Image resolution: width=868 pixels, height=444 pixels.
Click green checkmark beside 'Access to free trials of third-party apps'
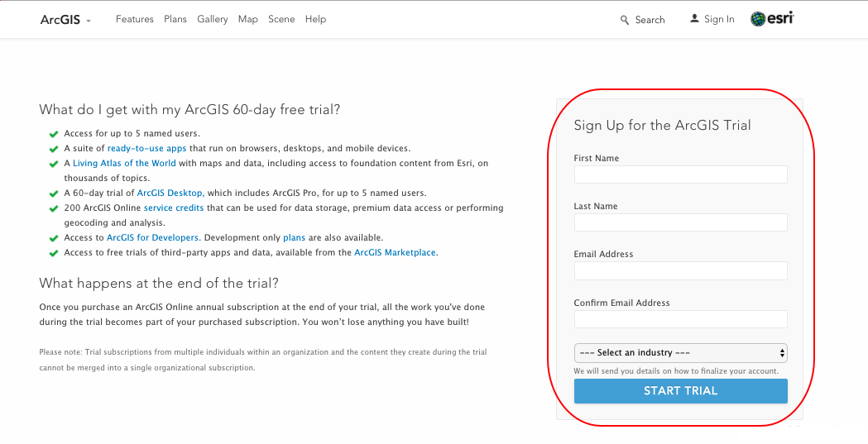54,254
